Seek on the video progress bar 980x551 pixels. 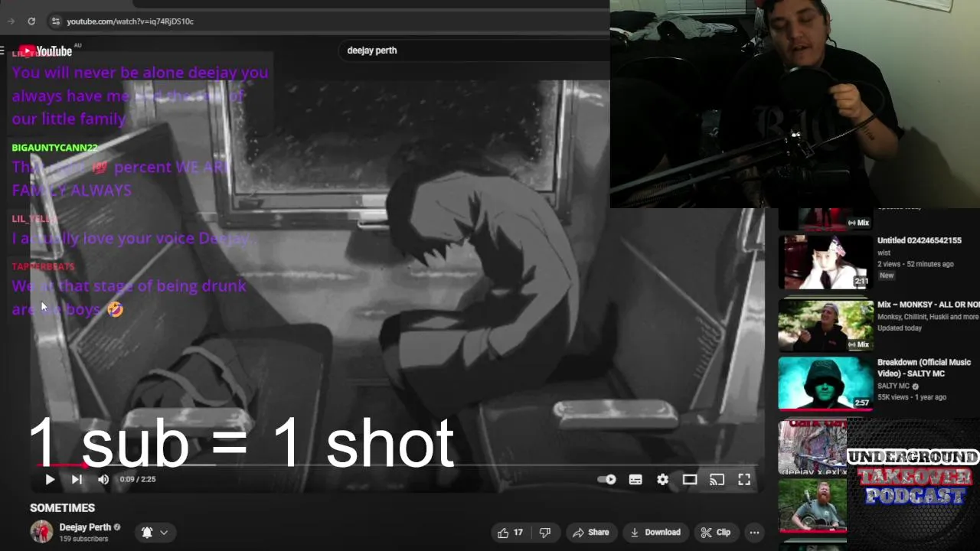pos(397,465)
